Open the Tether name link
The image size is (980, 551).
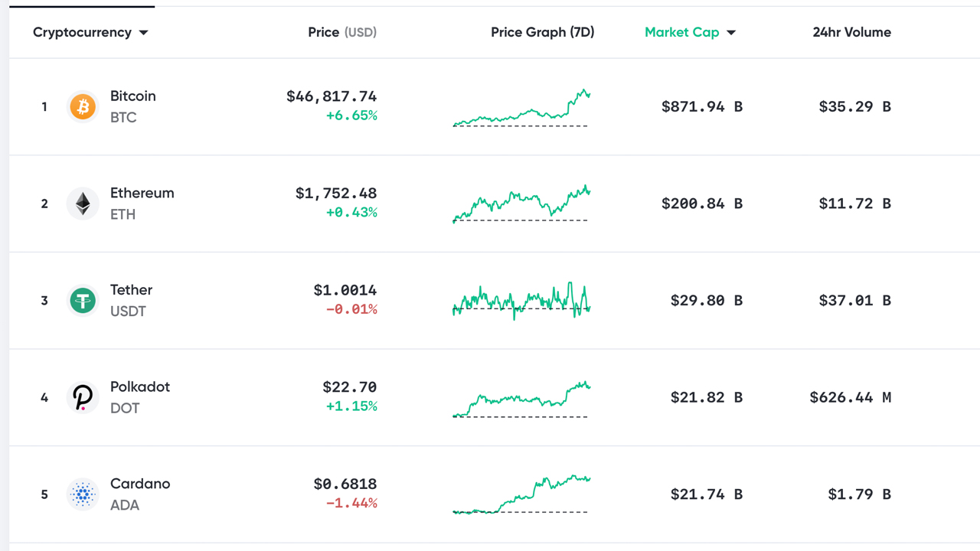pos(132,289)
